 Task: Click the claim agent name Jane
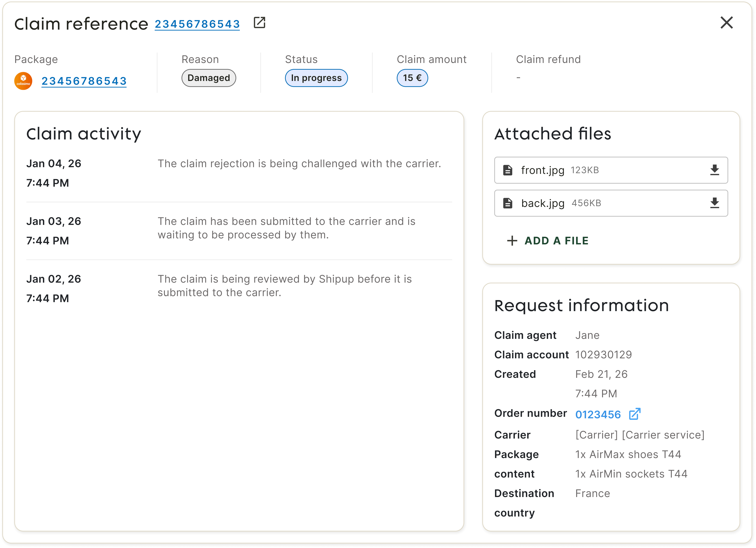click(587, 335)
